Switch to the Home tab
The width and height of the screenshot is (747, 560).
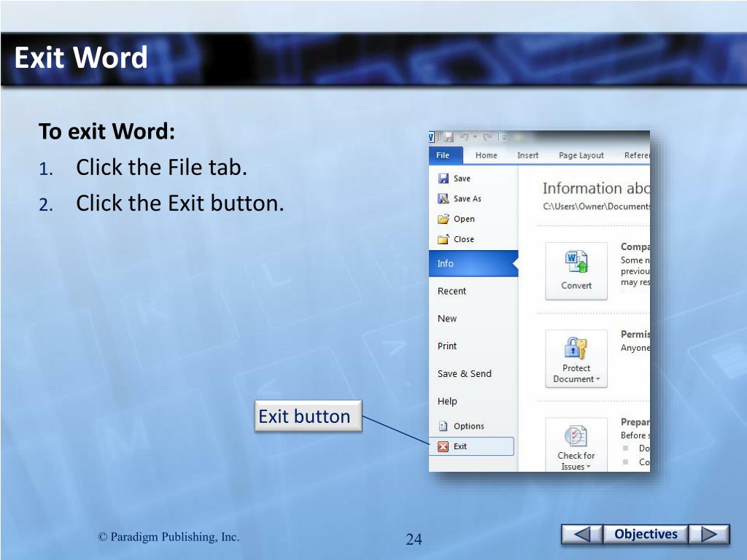point(486,155)
